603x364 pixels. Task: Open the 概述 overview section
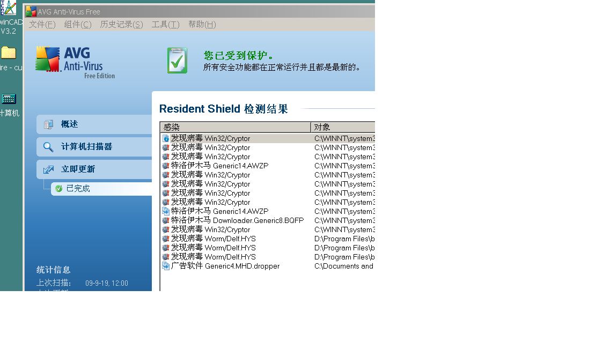[x=94, y=124]
